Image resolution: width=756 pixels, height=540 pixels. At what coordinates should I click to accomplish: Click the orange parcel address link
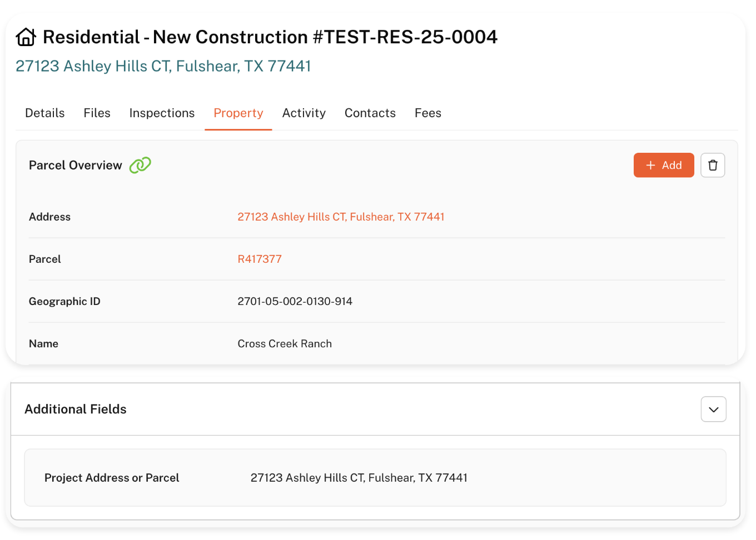341,217
